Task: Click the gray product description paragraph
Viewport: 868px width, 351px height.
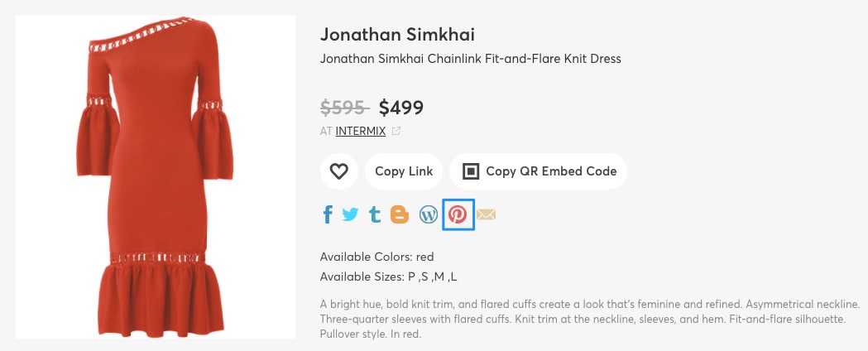Action: click(x=590, y=319)
